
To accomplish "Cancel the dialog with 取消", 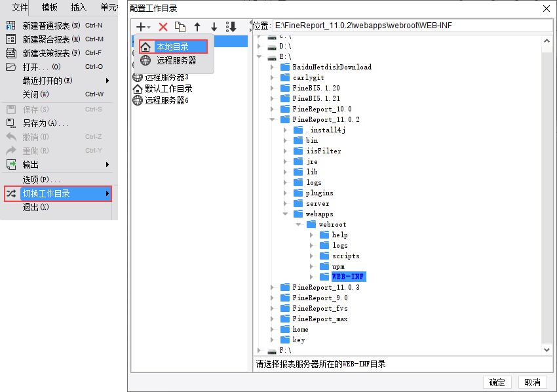I will (533, 382).
